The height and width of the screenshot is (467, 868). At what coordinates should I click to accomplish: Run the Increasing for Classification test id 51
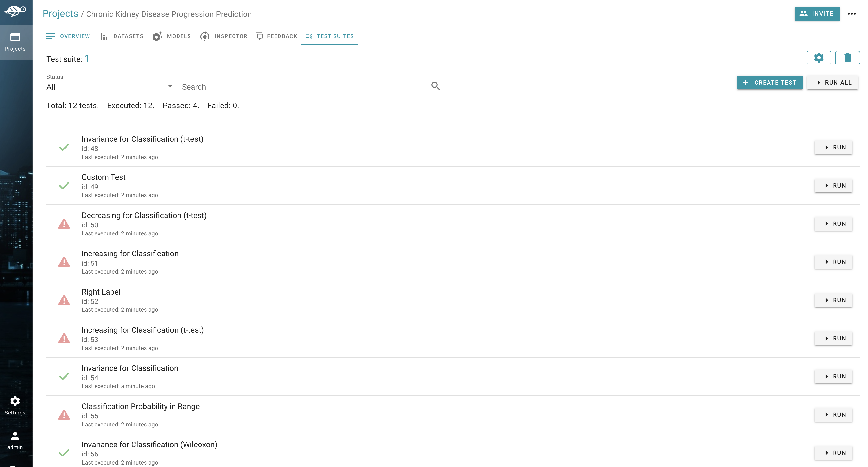coord(833,262)
